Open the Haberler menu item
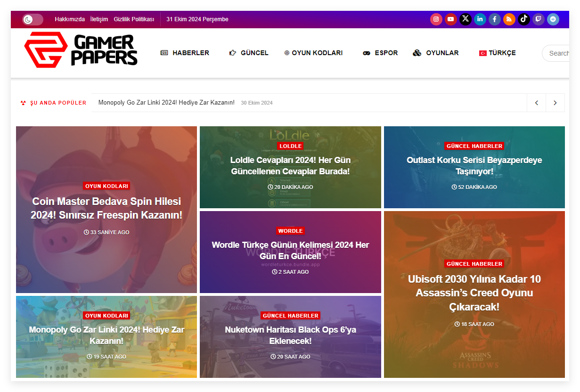Image resolution: width=580 pixels, height=392 pixels. coord(185,53)
